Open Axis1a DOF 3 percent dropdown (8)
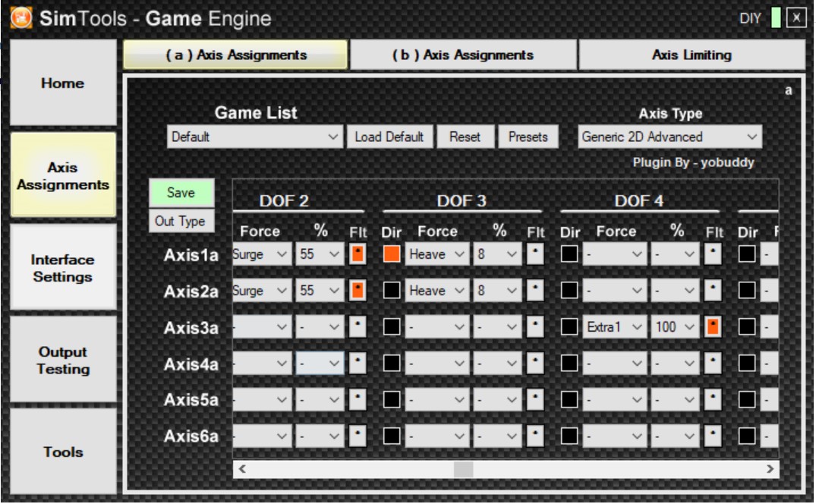 tap(497, 254)
